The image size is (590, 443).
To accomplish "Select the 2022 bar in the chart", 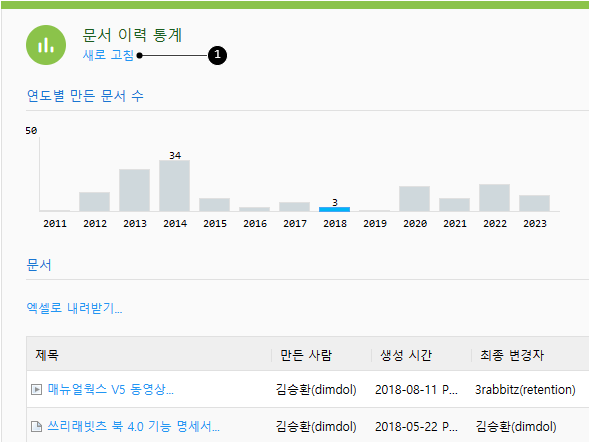I will coord(494,198).
